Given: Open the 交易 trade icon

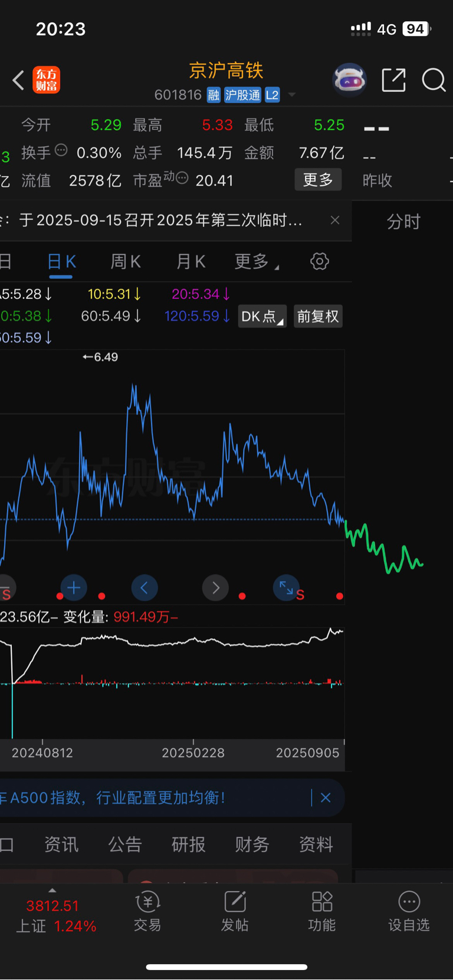Looking at the screenshot, I should (x=147, y=912).
